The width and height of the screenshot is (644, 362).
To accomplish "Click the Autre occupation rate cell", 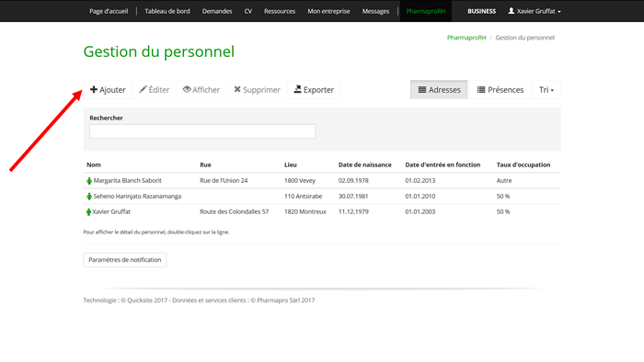I will (x=504, y=180).
